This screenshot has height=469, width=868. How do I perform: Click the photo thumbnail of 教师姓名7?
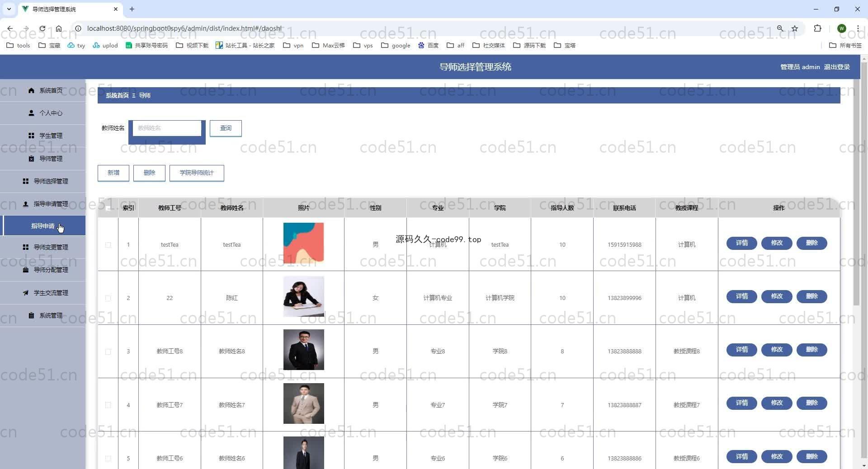[x=303, y=403]
